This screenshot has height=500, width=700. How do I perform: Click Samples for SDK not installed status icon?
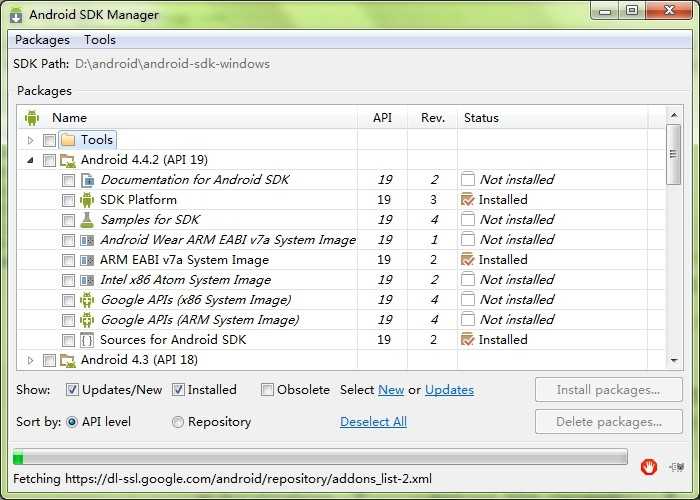467,219
